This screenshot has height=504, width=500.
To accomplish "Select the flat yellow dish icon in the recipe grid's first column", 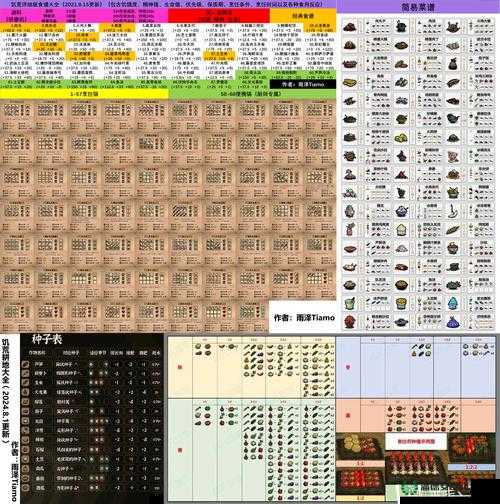I will pyautogui.click(x=350, y=82).
